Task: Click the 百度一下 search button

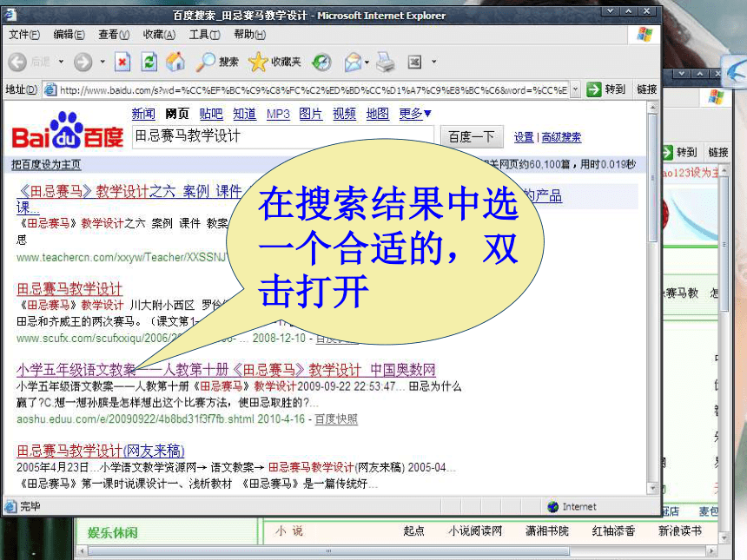Action: pyautogui.click(x=471, y=137)
